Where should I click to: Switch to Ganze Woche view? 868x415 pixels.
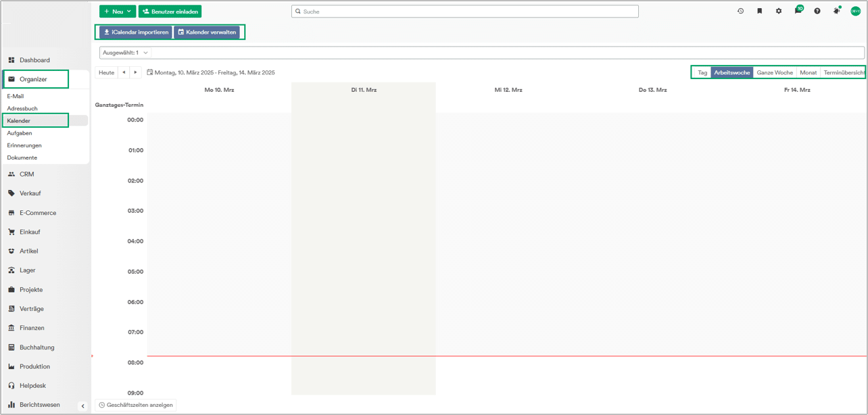click(775, 72)
